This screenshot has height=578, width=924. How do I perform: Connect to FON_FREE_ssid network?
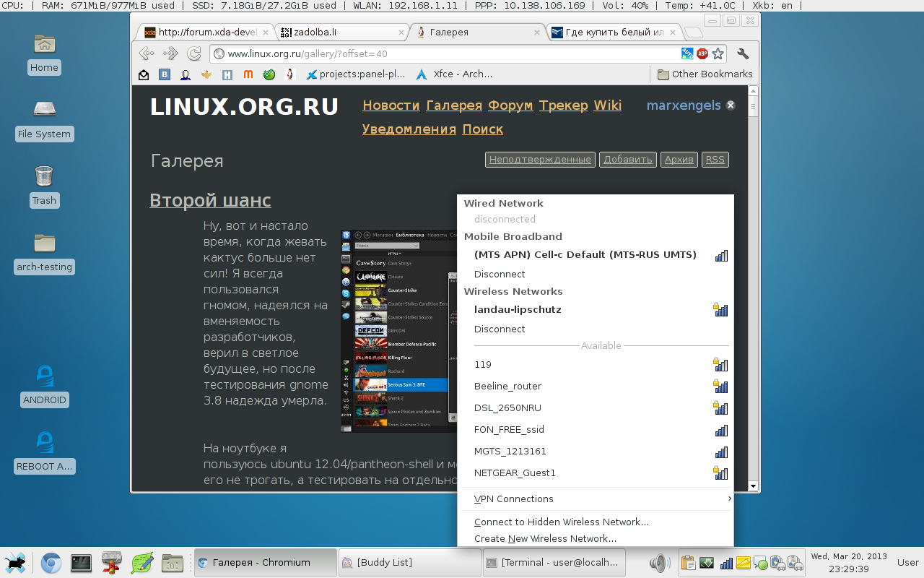596,430
